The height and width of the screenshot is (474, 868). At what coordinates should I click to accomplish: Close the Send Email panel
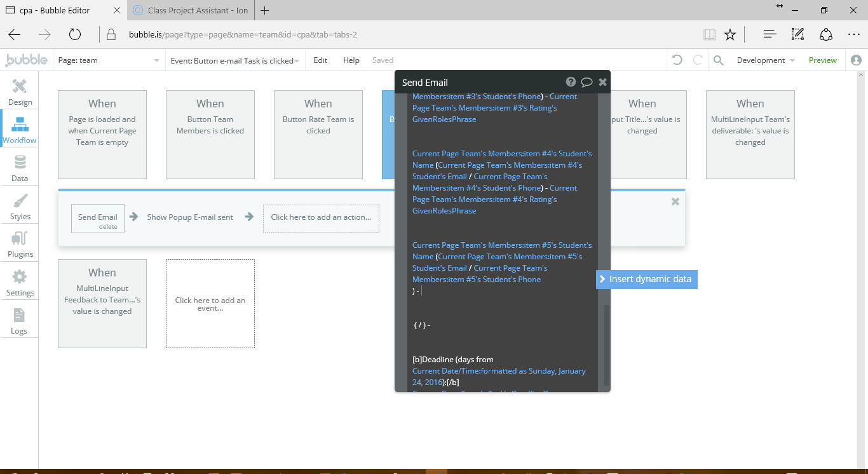tap(602, 82)
